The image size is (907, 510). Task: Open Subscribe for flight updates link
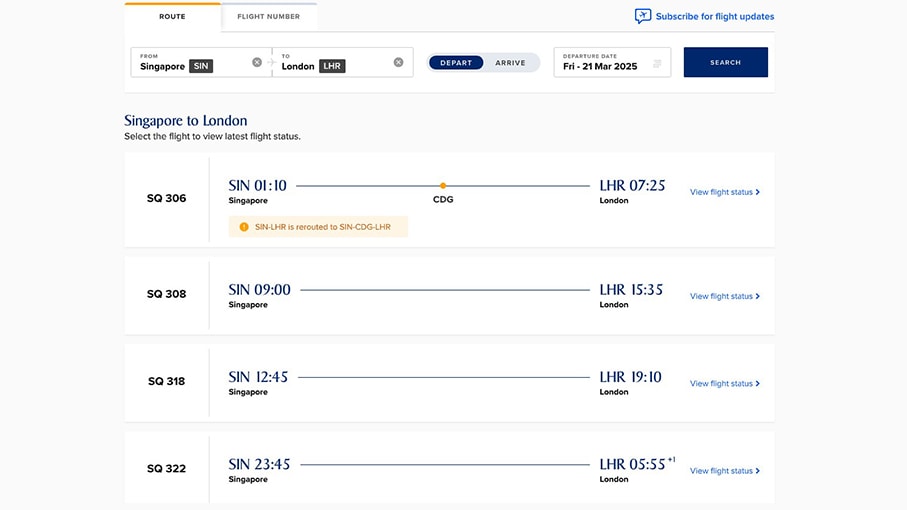tap(714, 16)
